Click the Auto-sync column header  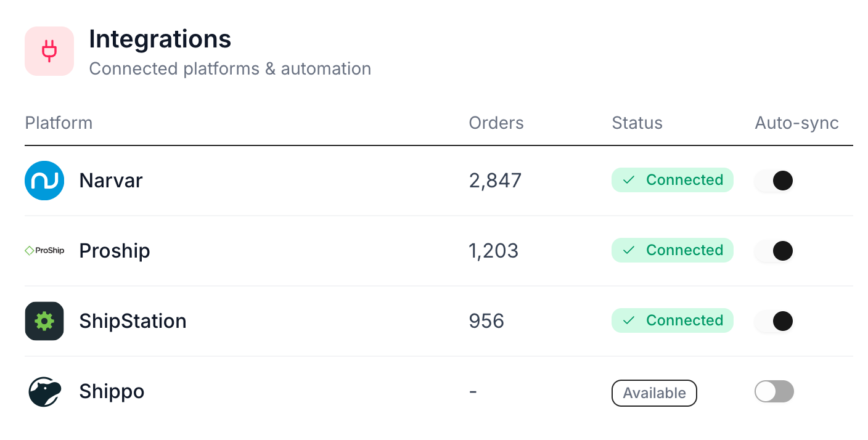796,123
